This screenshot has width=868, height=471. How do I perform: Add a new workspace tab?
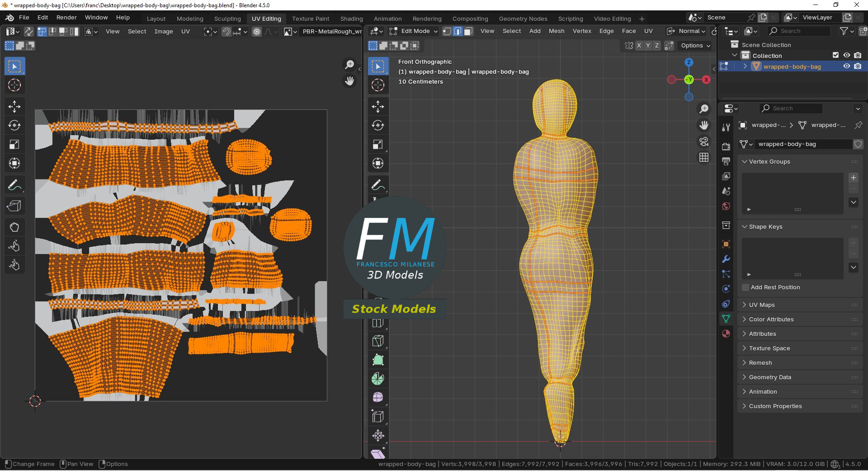coord(642,19)
